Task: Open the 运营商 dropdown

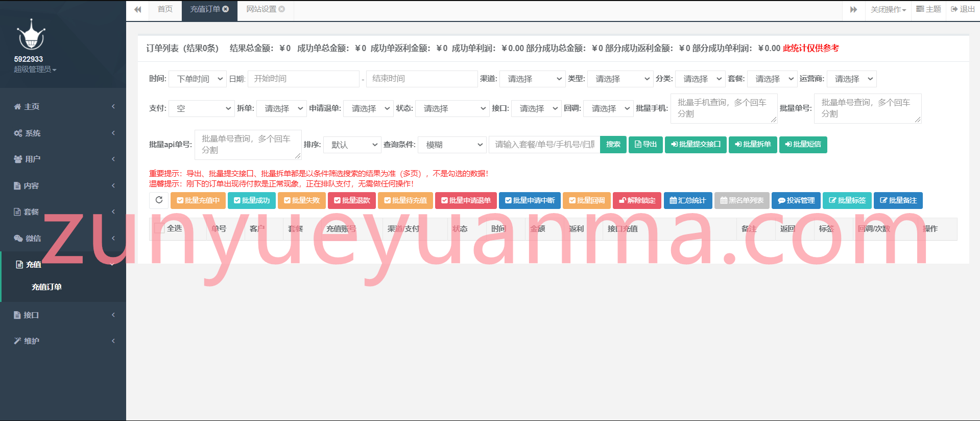Action: tap(852, 79)
